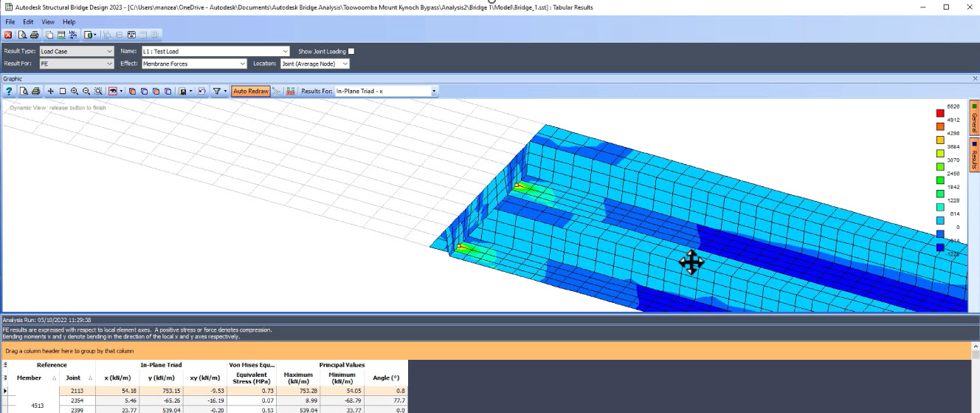Open the View menu
This screenshot has width=980, height=413.
[x=48, y=22]
